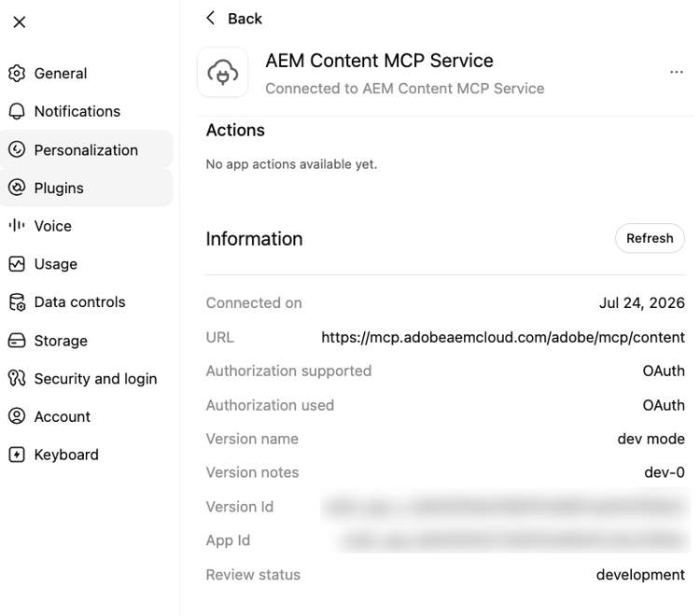Click the 'Connected on' label

coord(254,303)
